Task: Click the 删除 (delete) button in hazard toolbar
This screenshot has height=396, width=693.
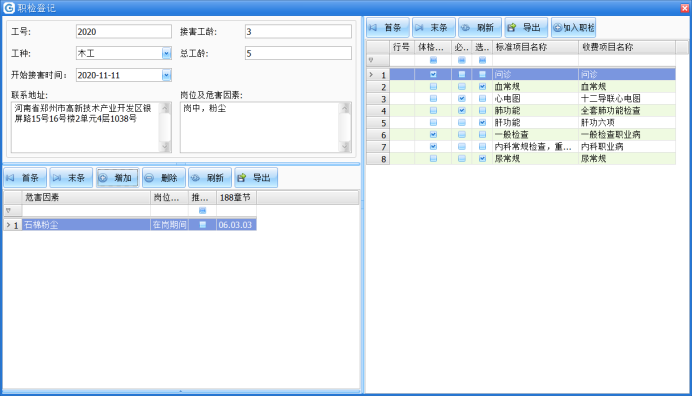Action: click(164, 178)
